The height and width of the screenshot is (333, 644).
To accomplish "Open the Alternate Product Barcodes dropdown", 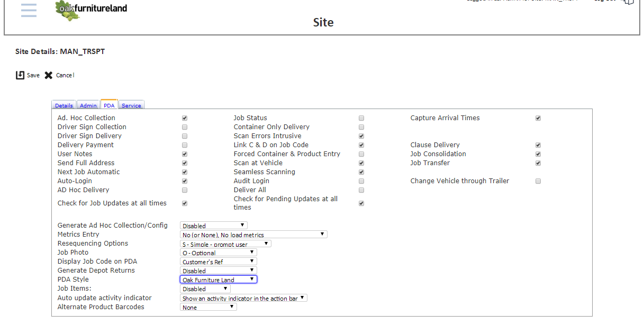I will coord(208,307).
